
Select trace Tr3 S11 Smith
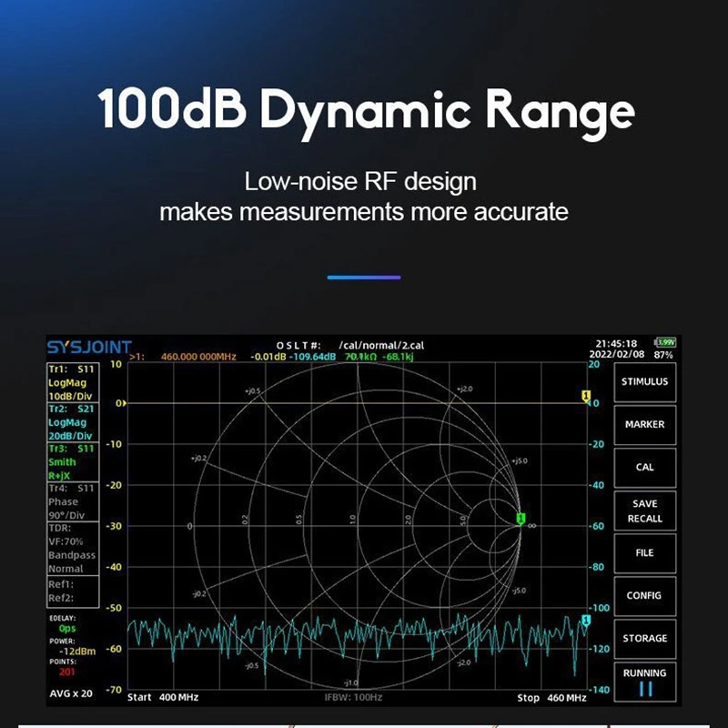[x=73, y=462]
